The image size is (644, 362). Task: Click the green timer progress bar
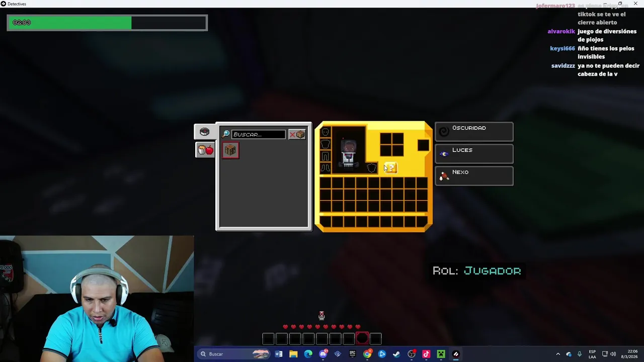(107, 23)
